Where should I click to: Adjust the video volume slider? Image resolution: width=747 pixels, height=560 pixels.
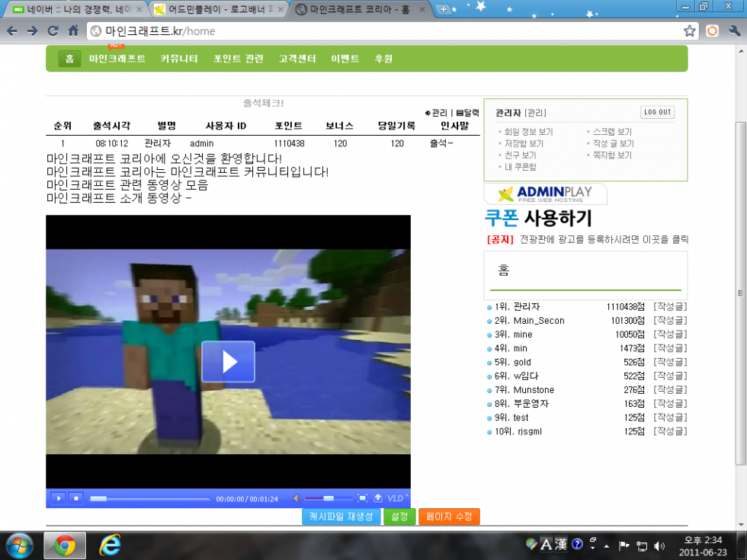pos(328,498)
